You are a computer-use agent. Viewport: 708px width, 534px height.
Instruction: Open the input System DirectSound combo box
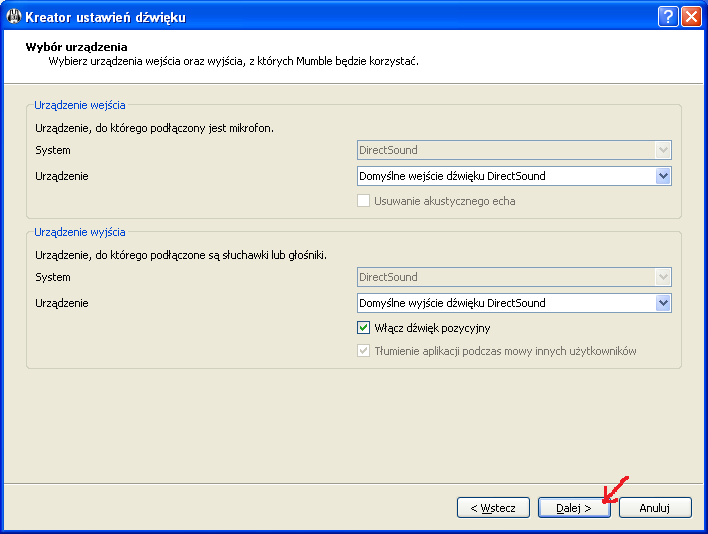(x=514, y=150)
